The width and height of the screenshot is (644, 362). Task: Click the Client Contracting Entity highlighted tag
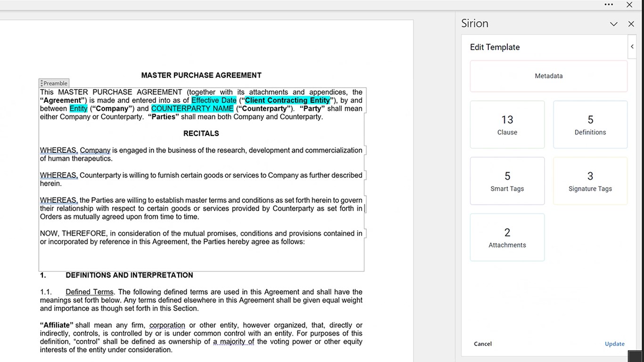pyautogui.click(x=287, y=100)
